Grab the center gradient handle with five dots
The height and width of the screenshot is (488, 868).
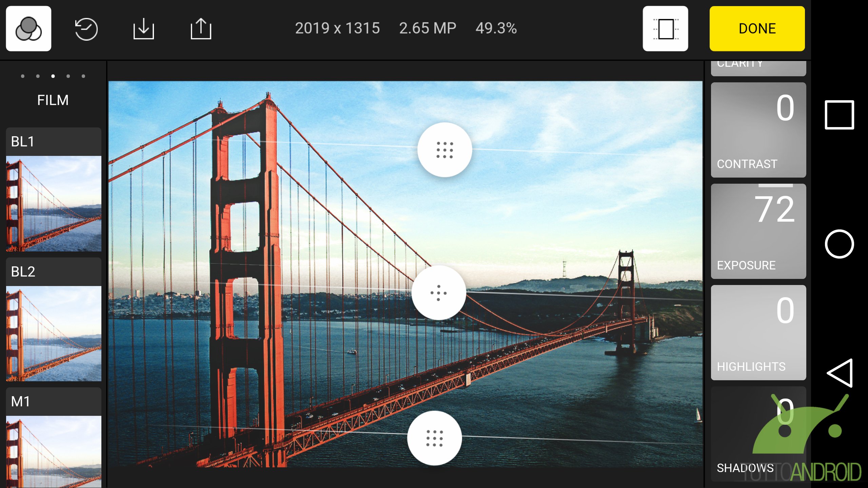tap(439, 293)
